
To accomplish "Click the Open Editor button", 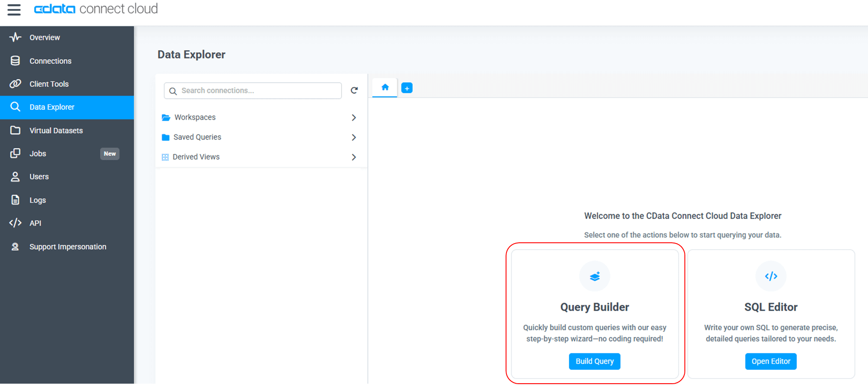I will click(771, 361).
